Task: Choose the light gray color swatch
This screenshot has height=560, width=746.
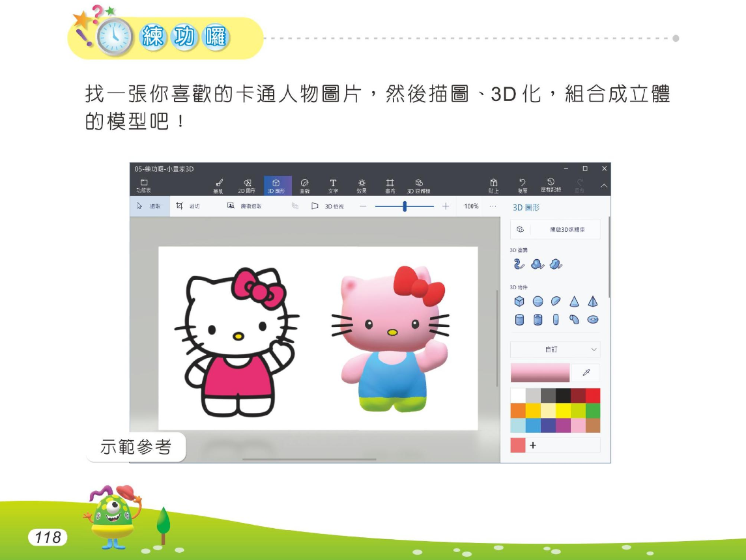Action: tap(533, 395)
